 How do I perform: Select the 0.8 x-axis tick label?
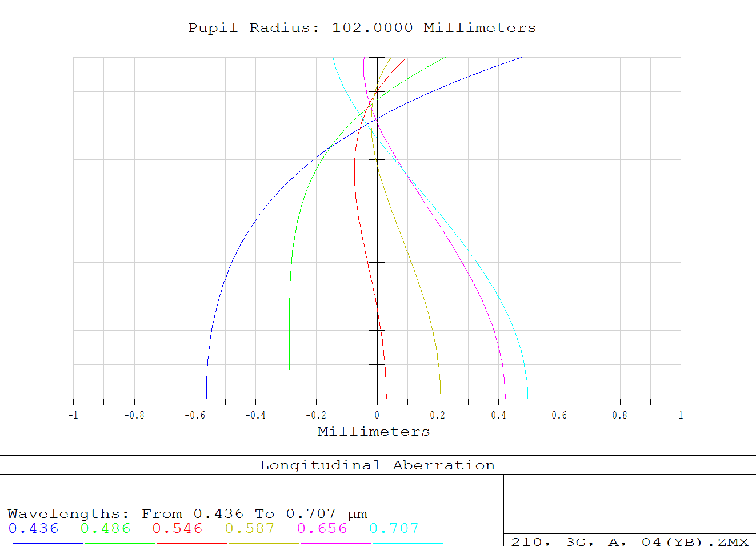pyautogui.click(x=620, y=415)
